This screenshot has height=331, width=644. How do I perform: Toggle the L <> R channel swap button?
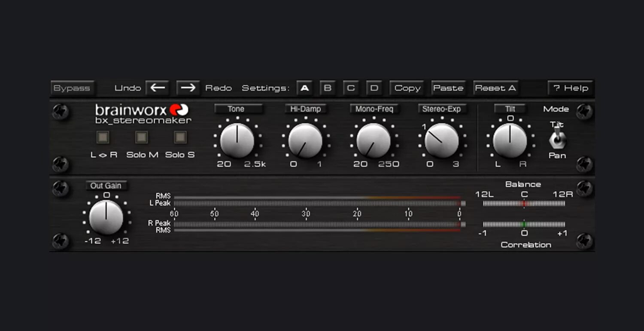(x=103, y=137)
